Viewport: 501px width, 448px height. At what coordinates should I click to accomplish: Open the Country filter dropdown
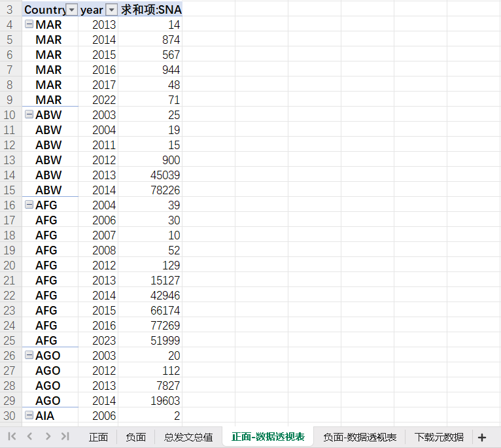point(72,10)
